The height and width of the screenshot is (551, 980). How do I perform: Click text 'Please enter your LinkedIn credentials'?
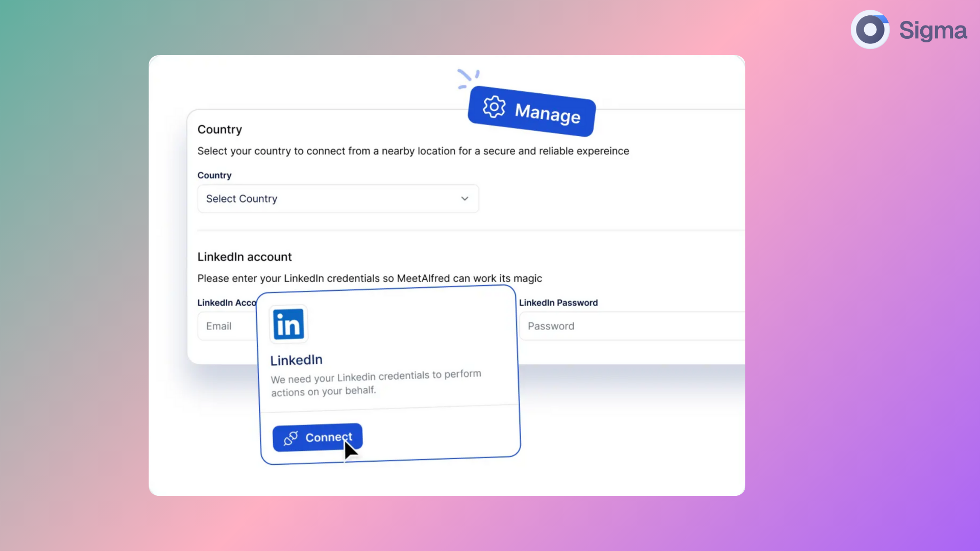tap(289, 278)
